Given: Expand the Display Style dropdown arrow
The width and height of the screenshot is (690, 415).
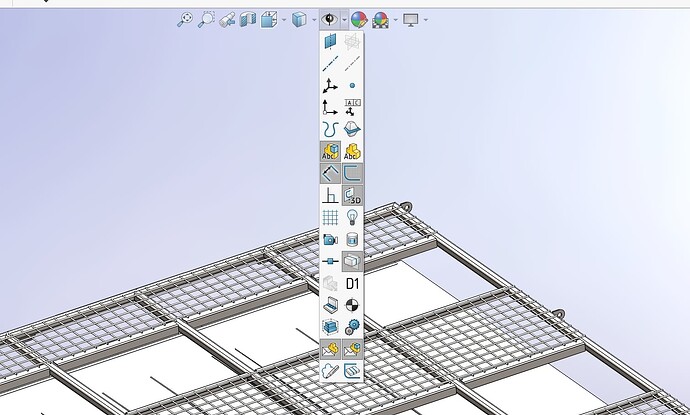Looking at the screenshot, I should coord(314,19).
